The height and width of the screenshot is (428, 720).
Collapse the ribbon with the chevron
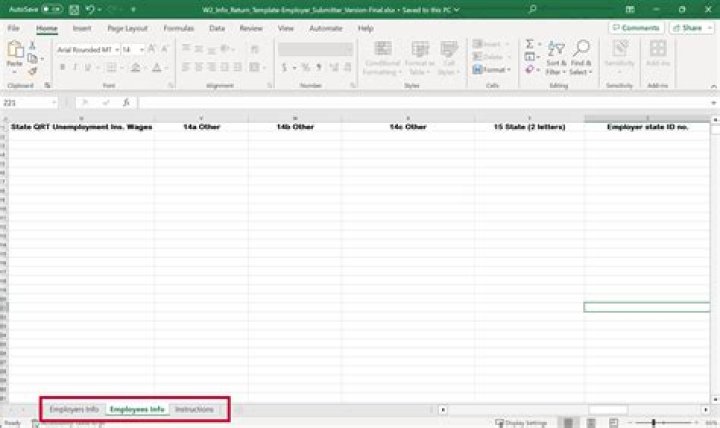coord(713,86)
